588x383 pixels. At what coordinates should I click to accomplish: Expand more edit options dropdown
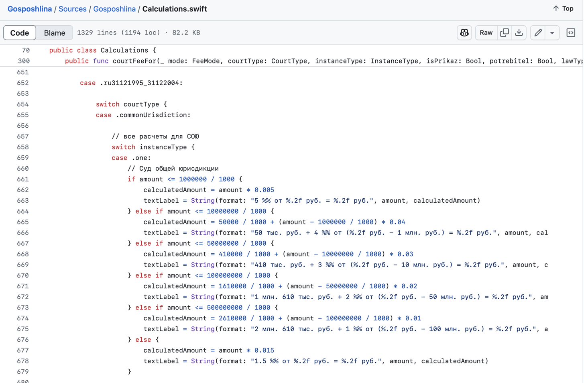coord(552,33)
